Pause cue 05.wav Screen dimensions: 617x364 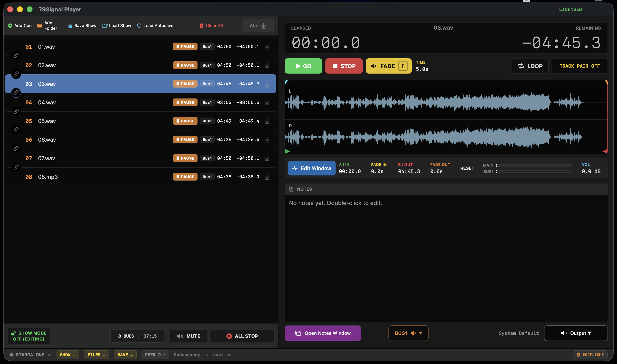point(185,121)
